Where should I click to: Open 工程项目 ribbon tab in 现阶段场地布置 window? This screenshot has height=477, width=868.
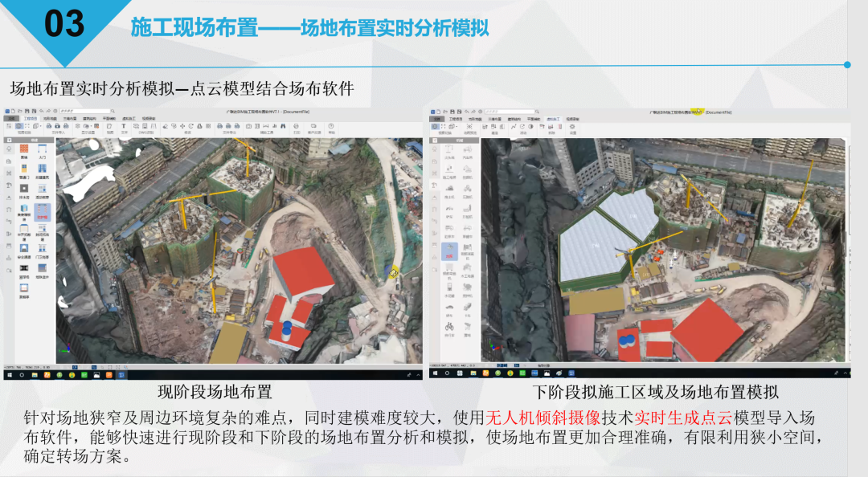point(31,118)
